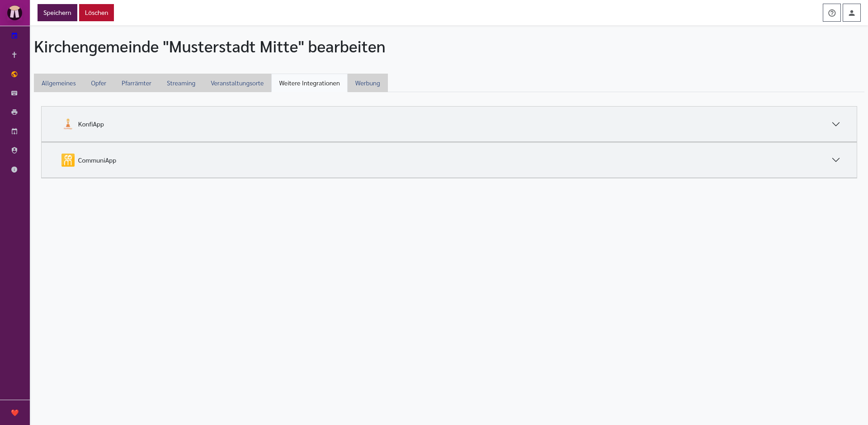Open the Werbung tab
The width and height of the screenshot is (868, 425).
point(368,83)
